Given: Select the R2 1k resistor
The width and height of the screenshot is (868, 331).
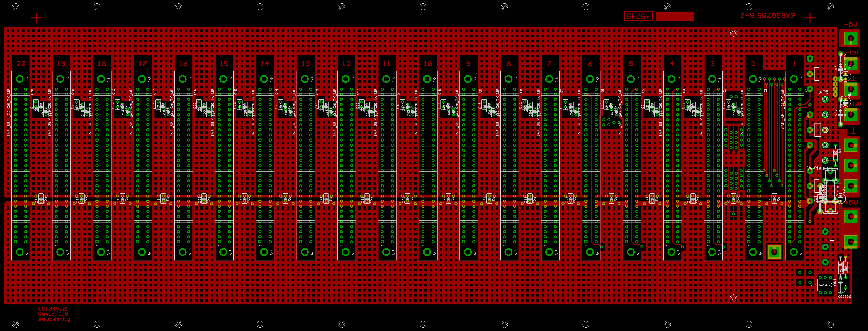Looking at the screenshot, I should point(841,267).
